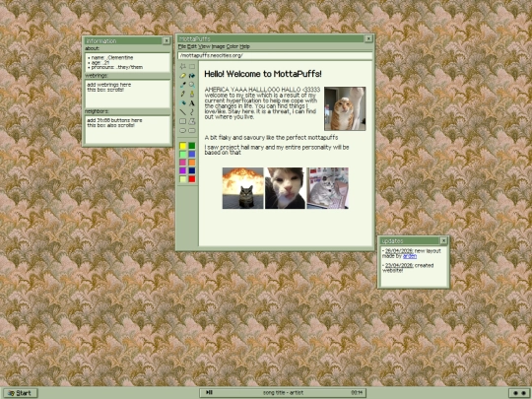This screenshot has width=532, height=399.
Task: Click the cat-face filter person image
Action: click(285, 188)
